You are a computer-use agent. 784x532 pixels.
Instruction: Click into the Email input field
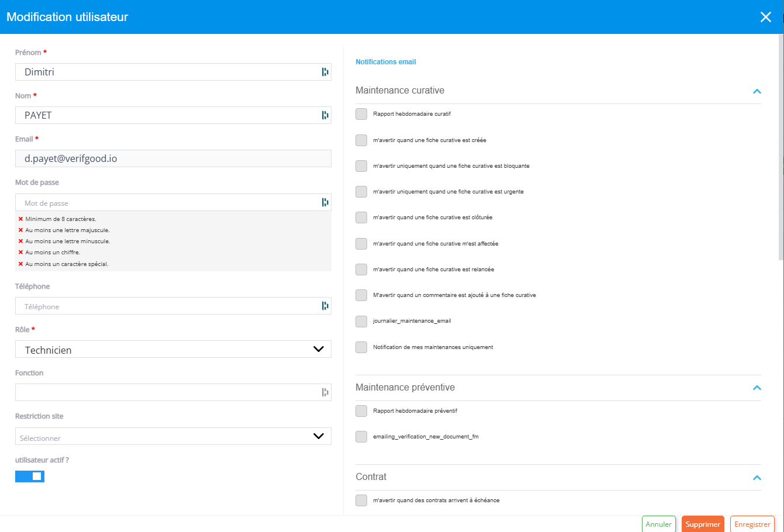click(173, 158)
